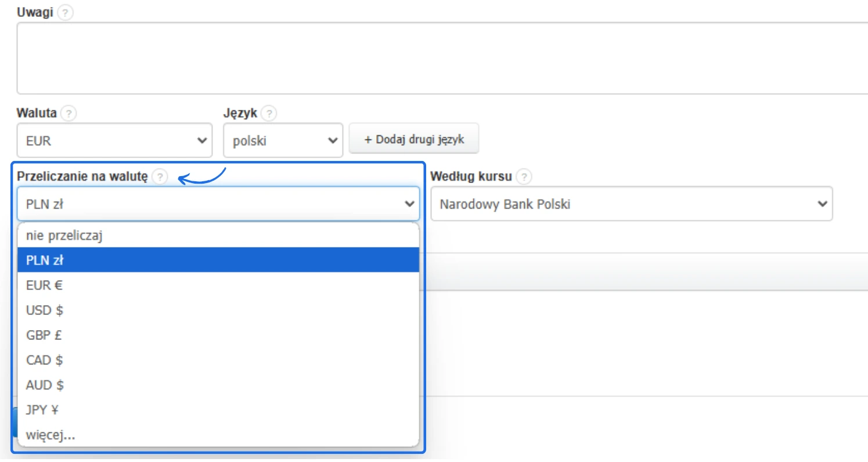The image size is (868, 462).
Task: Select GBP £ conversion currency
Action: 218,335
